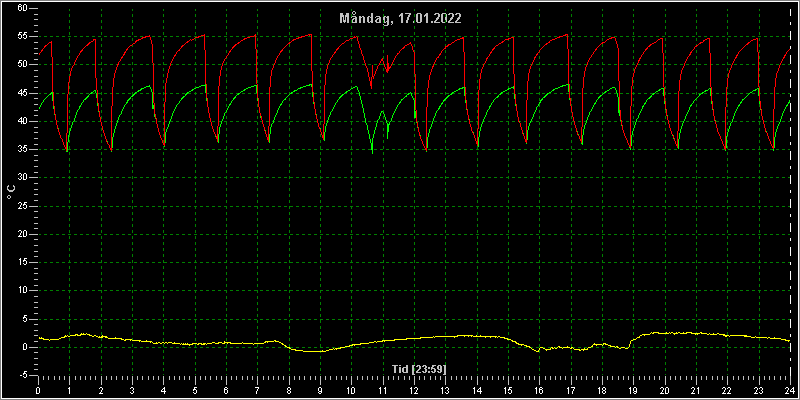Image resolution: width=800 pixels, height=400 pixels.
Task: Click hour 21 tick on the x-axis
Action: coord(696,391)
